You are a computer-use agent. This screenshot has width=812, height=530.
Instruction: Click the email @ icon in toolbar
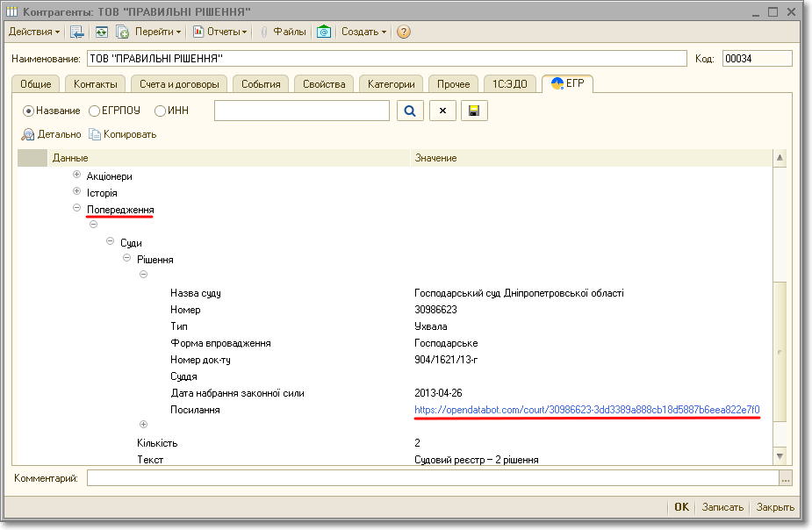pyautogui.click(x=324, y=32)
